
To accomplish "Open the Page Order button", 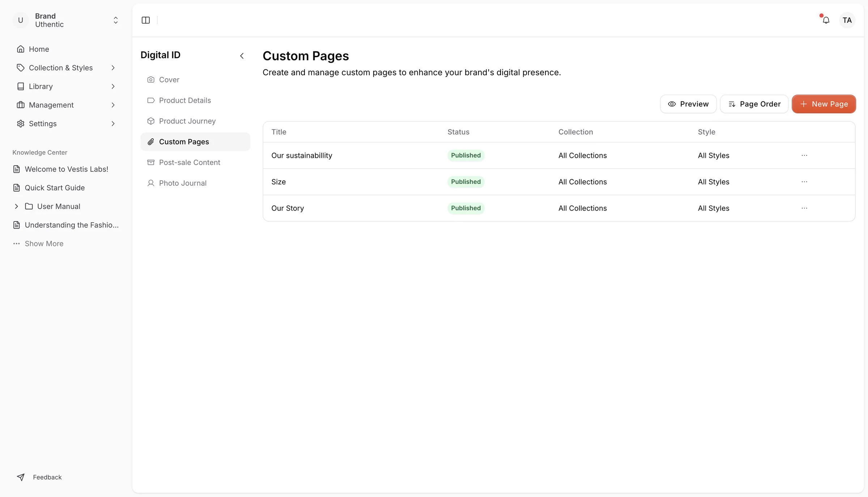I will (754, 104).
